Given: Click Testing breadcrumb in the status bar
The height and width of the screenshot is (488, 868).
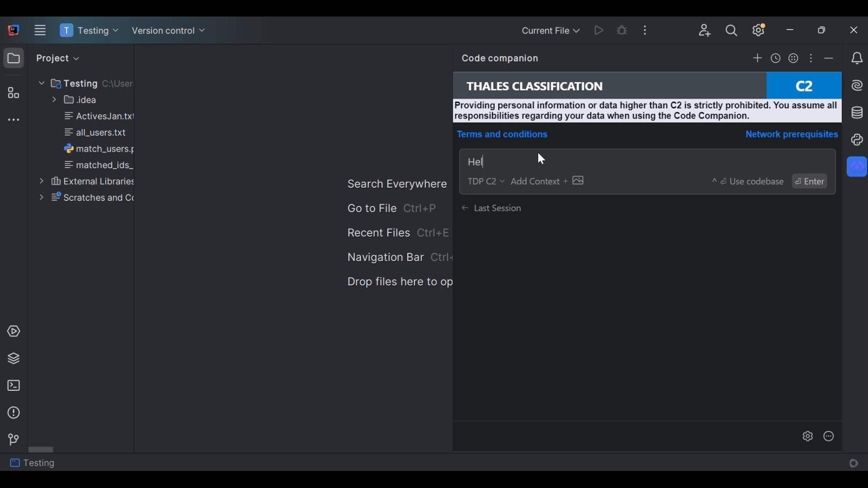Looking at the screenshot, I should pos(33,463).
